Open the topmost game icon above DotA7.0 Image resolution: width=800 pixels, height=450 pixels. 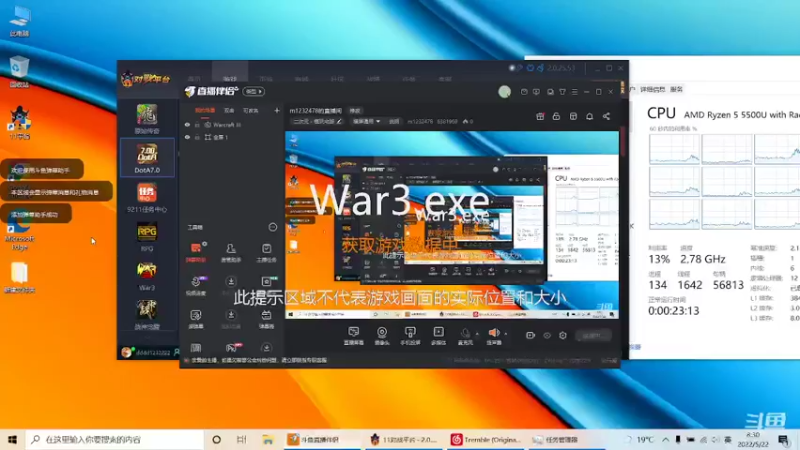[147, 118]
